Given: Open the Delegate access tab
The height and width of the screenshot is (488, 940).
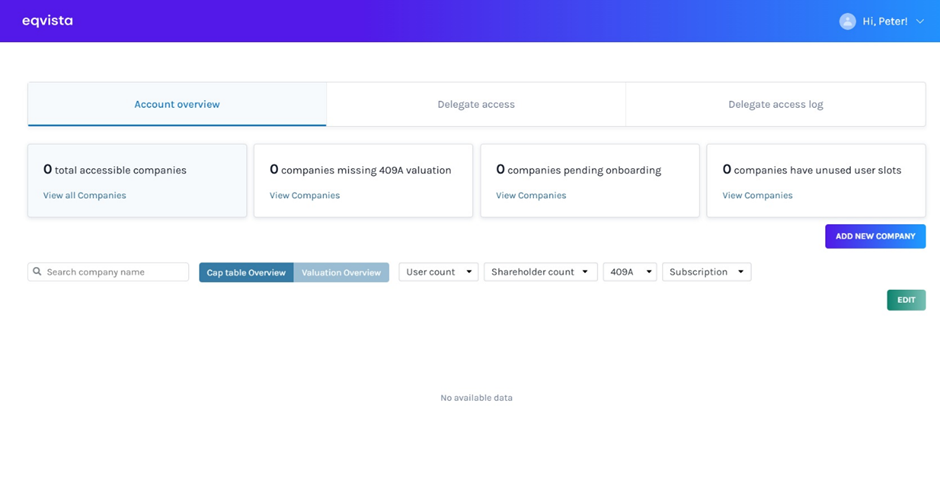Looking at the screenshot, I should tap(476, 104).
